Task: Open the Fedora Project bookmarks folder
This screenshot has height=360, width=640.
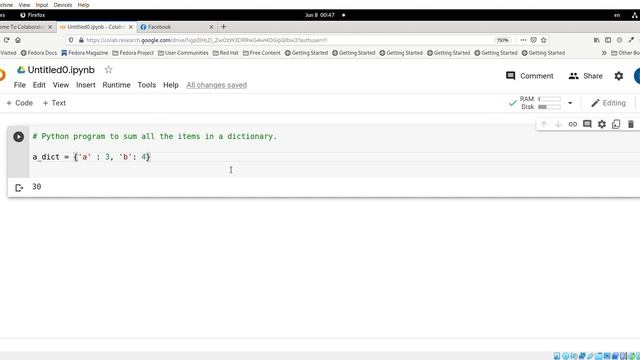Action: coord(133,53)
